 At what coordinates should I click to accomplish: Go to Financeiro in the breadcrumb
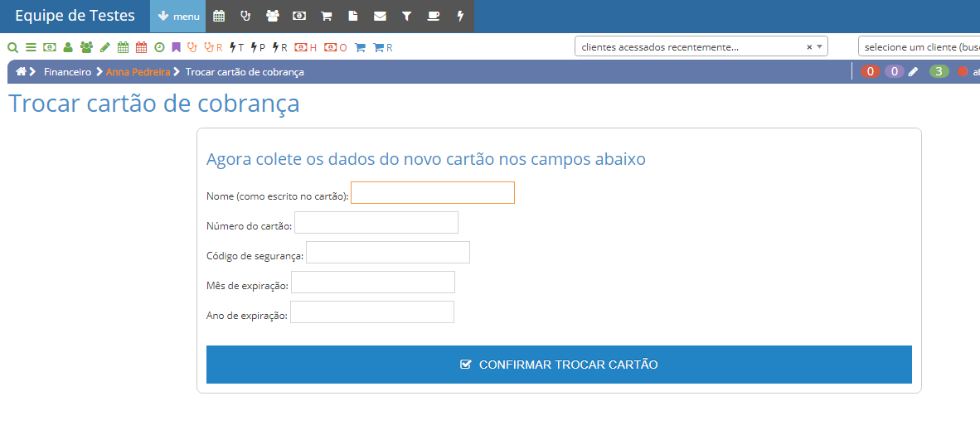pyautogui.click(x=67, y=72)
